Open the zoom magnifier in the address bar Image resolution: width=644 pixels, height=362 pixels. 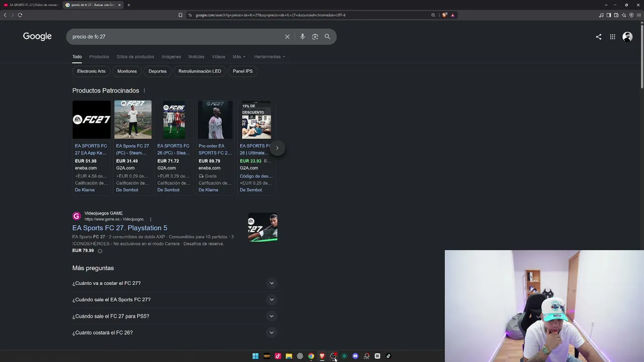pos(433,15)
